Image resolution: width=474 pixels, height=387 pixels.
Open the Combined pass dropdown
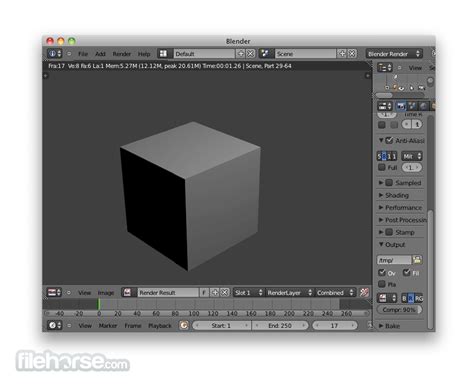(x=335, y=293)
